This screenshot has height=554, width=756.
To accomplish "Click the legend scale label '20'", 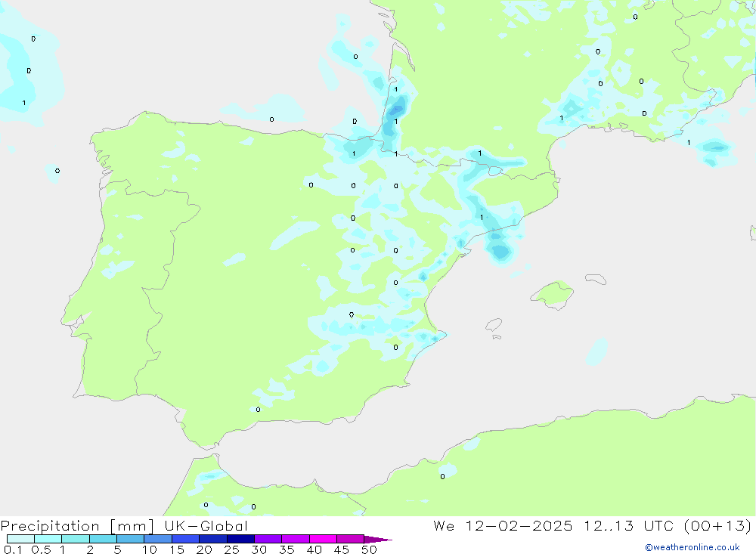I will [204, 549].
